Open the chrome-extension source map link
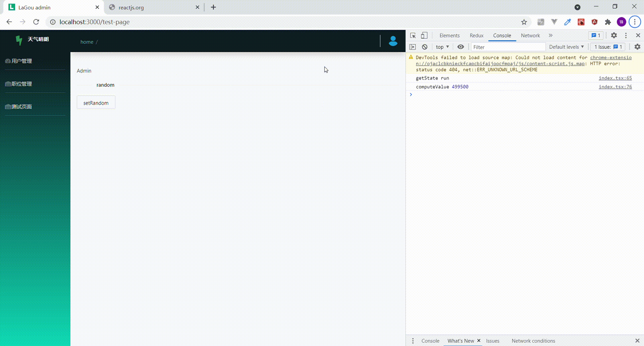Image resolution: width=644 pixels, height=346 pixels. (x=524, y=61)
